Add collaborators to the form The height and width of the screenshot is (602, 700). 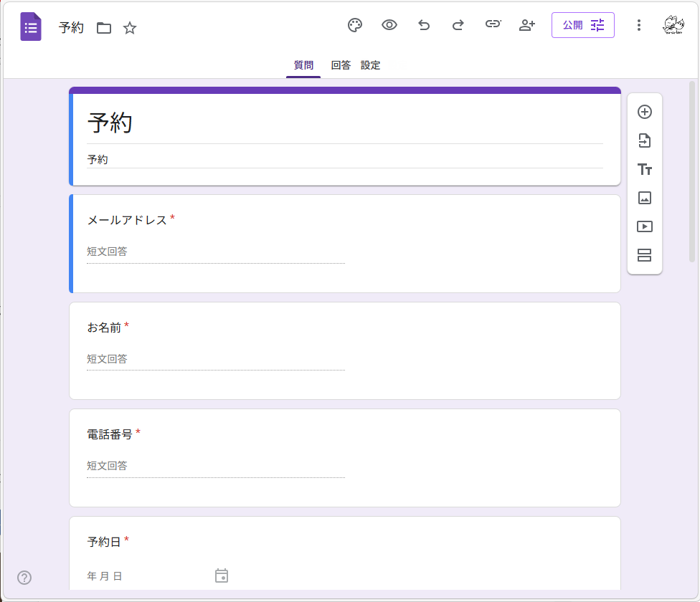pos(527,24)
